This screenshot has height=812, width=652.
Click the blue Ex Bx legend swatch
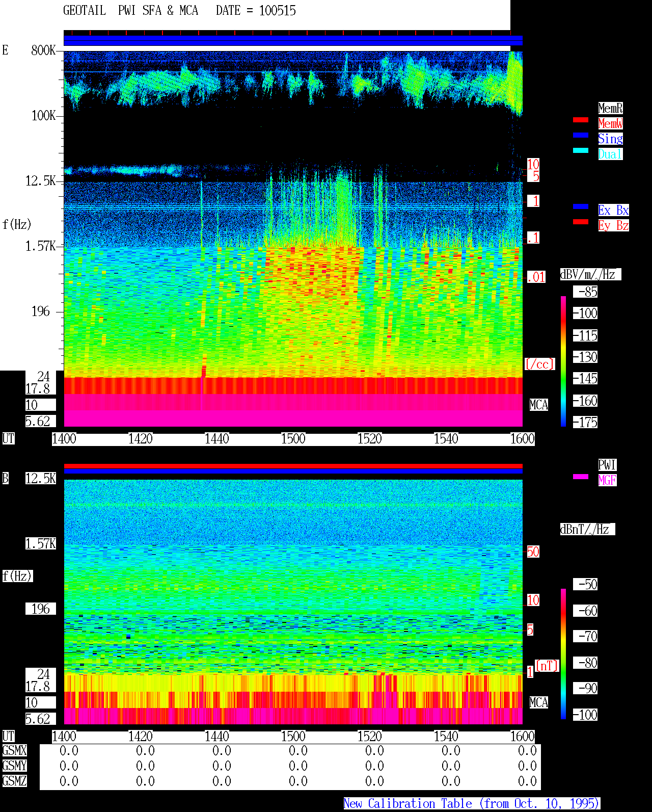[581, 206]
